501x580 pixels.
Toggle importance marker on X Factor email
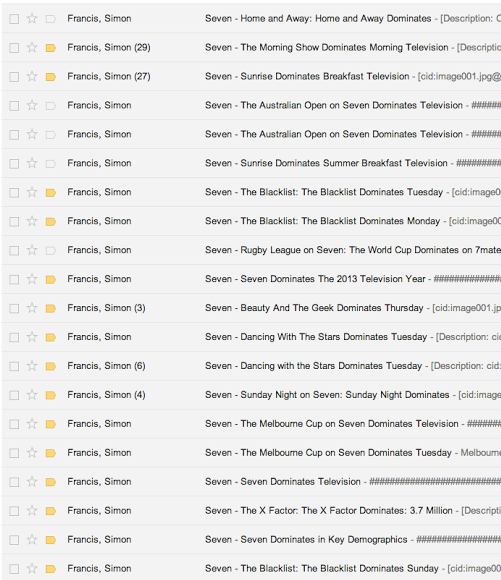pos(50,511)
